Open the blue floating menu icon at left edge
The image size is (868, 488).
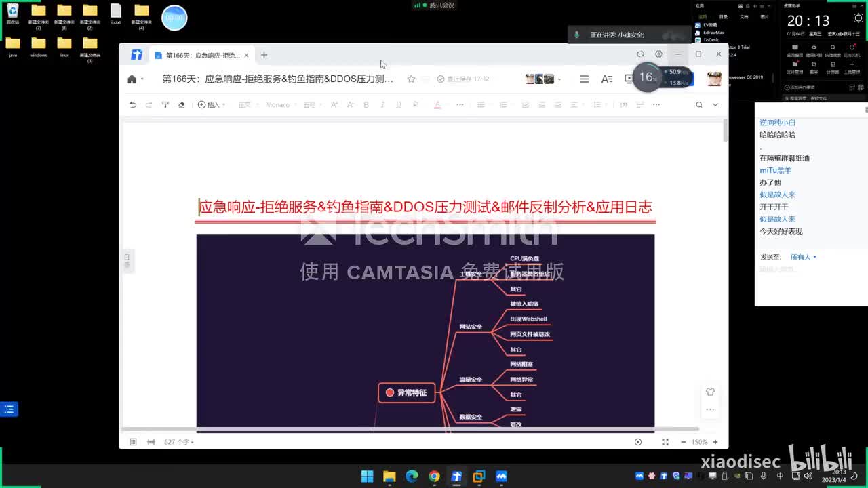(9, 409)
